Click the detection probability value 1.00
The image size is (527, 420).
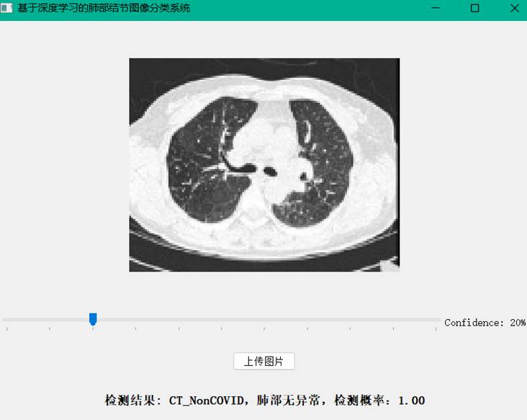click(x=411, y=401)
